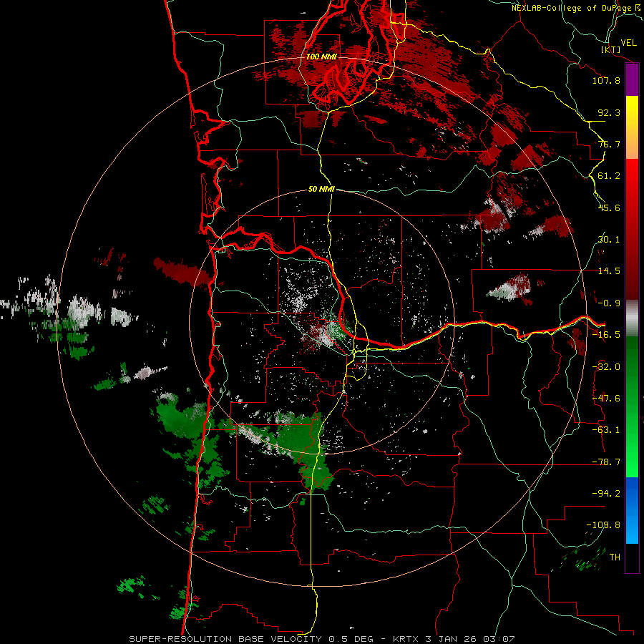
Task: Click the -63.1 velocity scale value
Action: click(x=606, y=430)
